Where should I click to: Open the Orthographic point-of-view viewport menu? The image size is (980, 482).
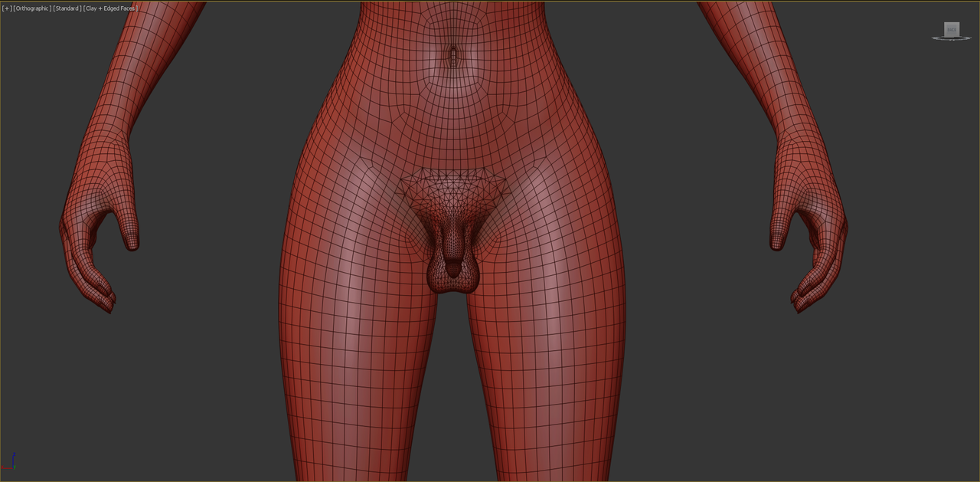coord(32,8)
